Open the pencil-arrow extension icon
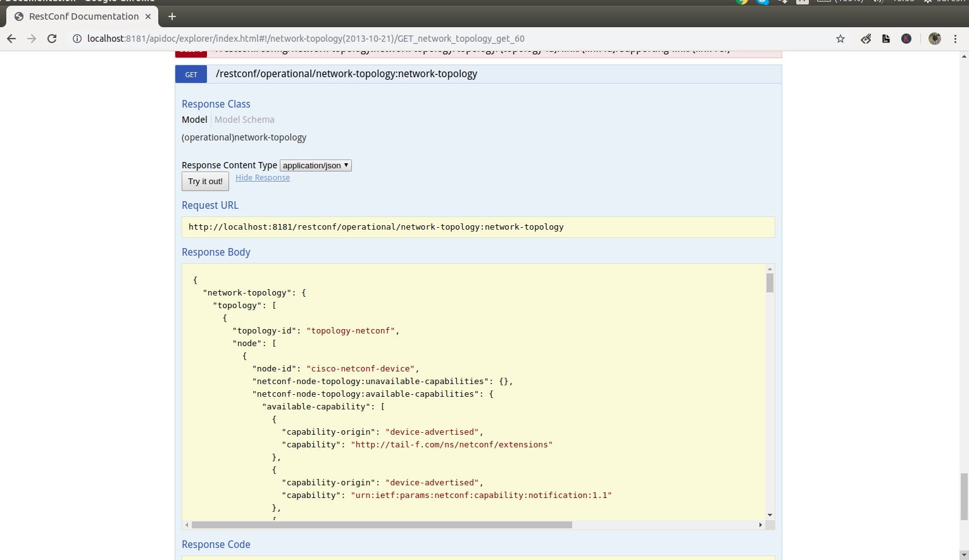This screenshot has width=969, height=560. [x=866, y=39]
